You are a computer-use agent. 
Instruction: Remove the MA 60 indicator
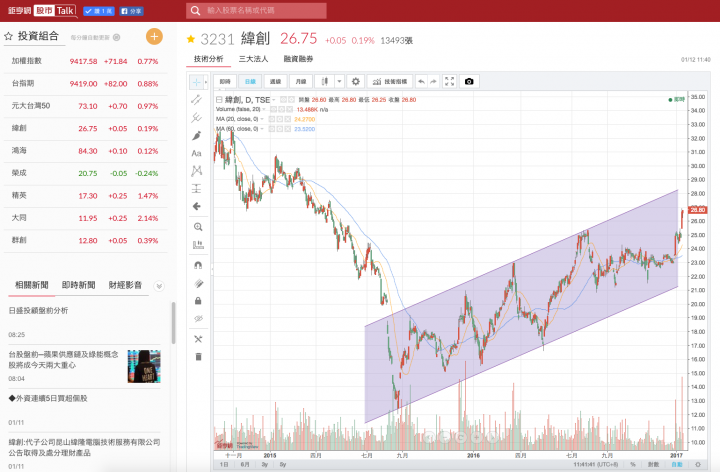(288, 129)
